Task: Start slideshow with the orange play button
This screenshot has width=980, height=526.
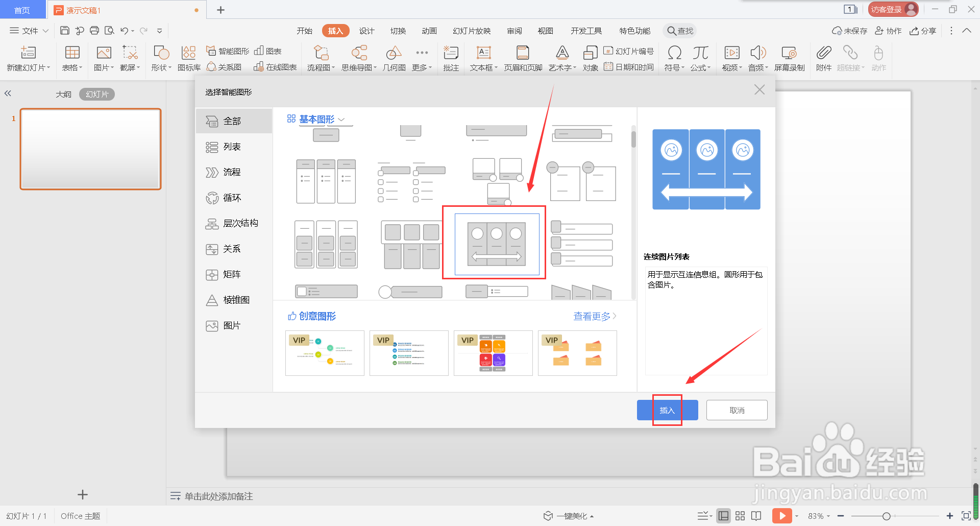Action: click(x=782, y=516)
